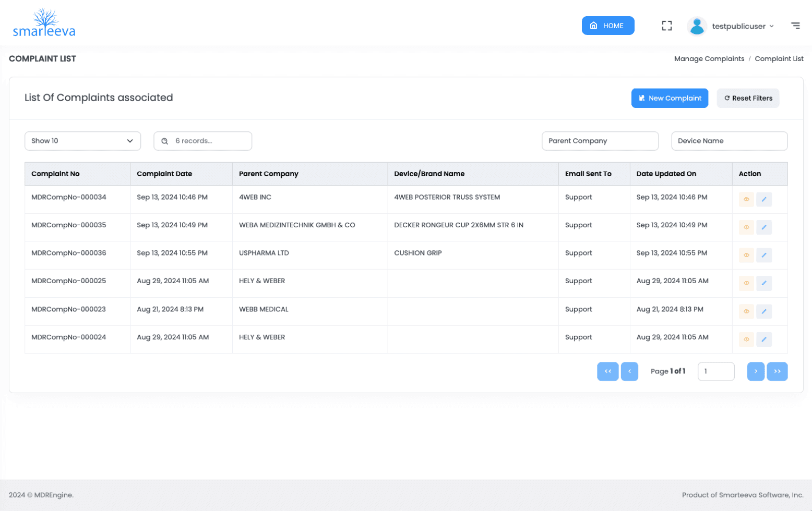Focus the Parent Company filter field
The image size is (812, 511).
click(600, 141)
